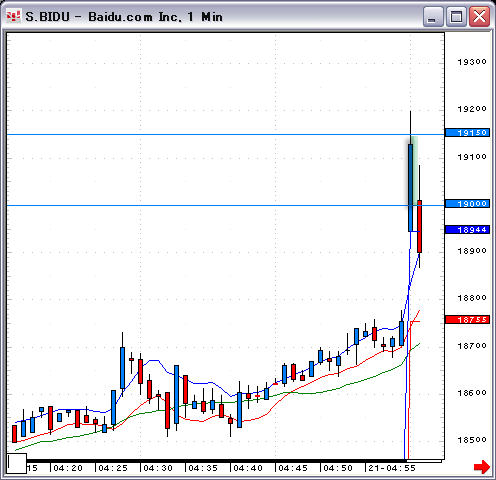
Task: Click the 04:45 time axis label
Action: pos(293,468)
